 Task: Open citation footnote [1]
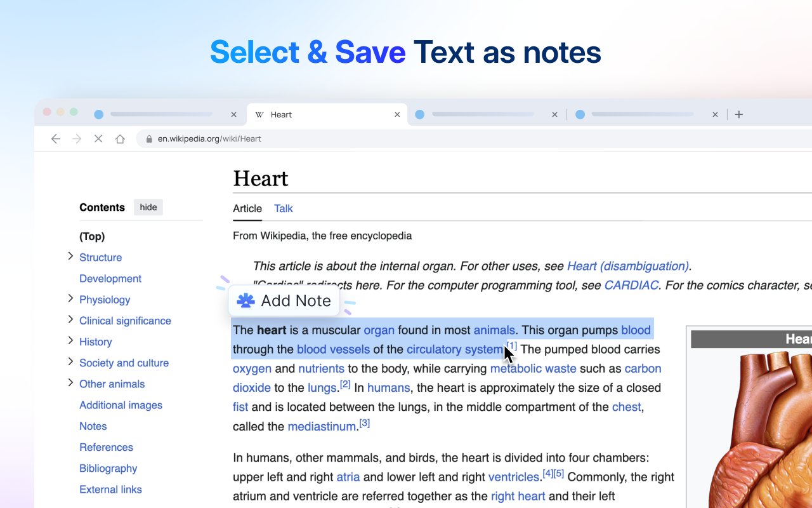coord(512,345)
